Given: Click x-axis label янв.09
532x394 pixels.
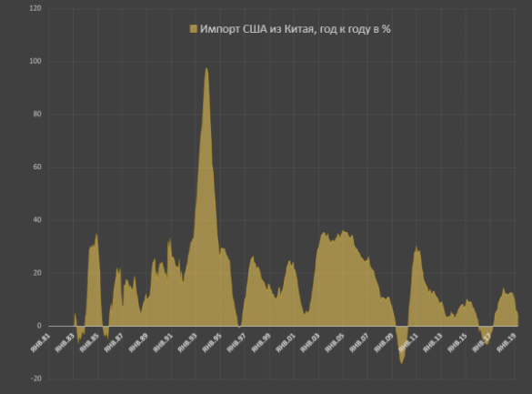Looking at the screenshot, I should coord(384,343).
